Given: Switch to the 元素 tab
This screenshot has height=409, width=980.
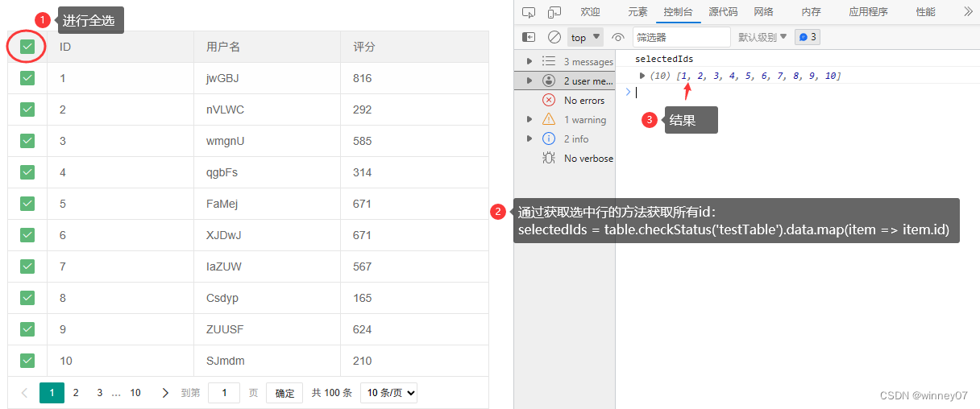Looking at the screenshot, I should 637,12.
